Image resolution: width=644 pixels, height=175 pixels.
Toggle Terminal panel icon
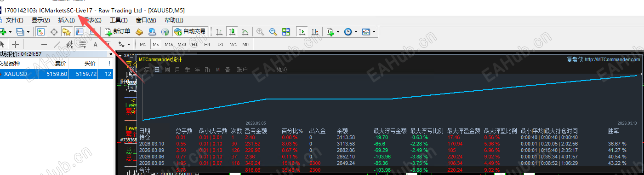(80, 32)
